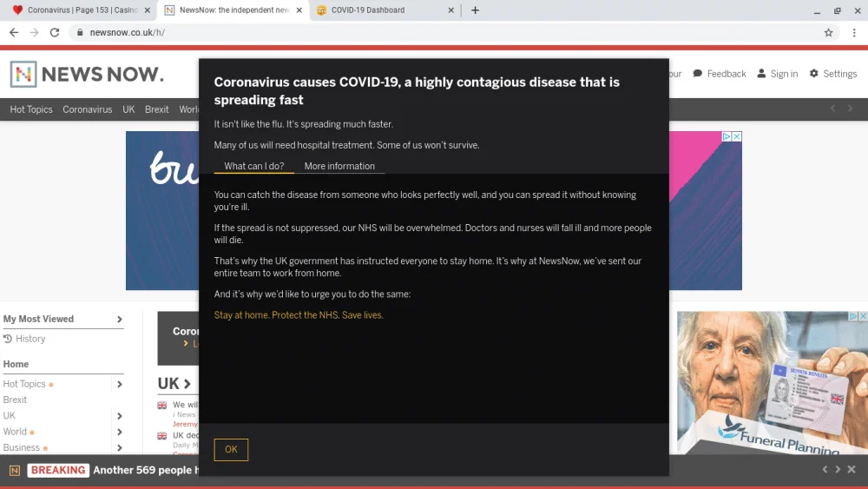Screen dimensions: 868x489
Task: Select Coronavirus in navigation bar
Action: (x=88, y=109)
